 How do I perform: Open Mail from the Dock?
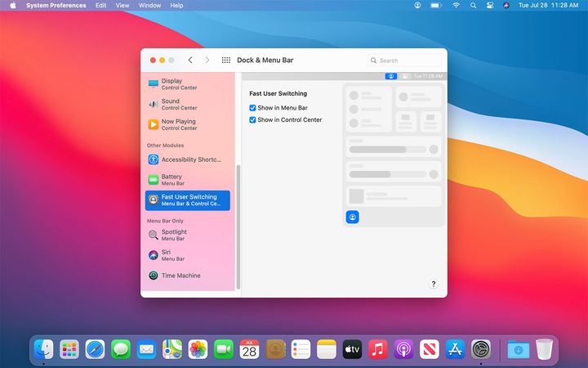pyautogui.click(x=147, y=349)
